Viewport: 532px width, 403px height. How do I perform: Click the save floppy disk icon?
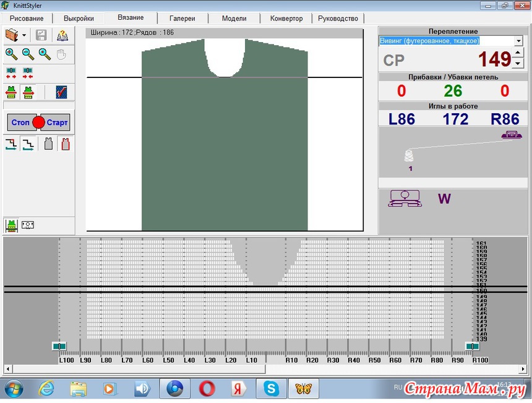click(41, 36)
